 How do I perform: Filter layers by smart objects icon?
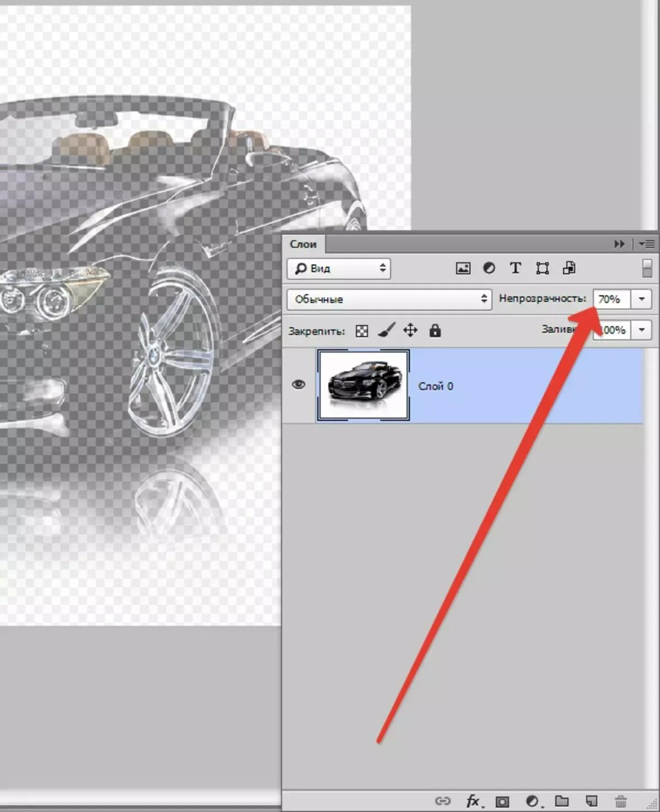[x=569, y=268]
